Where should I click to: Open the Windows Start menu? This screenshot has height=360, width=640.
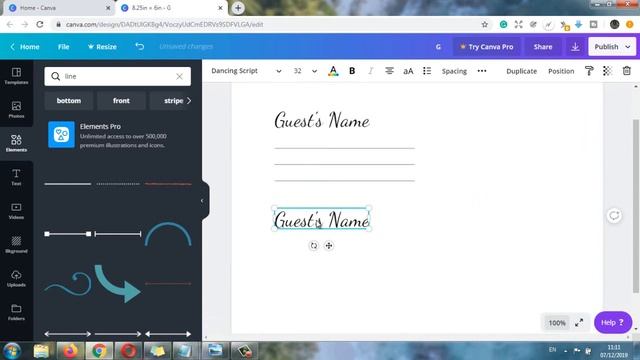tap(12, 351)
